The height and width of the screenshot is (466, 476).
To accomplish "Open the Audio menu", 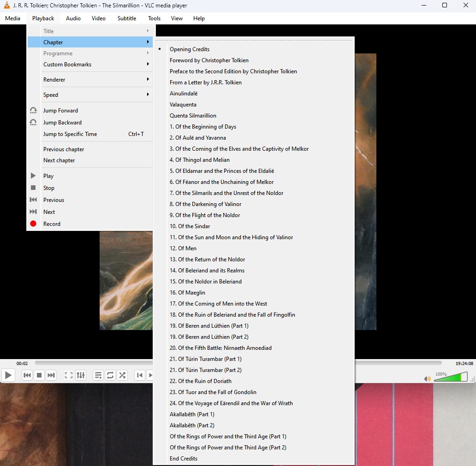I will (x=73, y=18).
